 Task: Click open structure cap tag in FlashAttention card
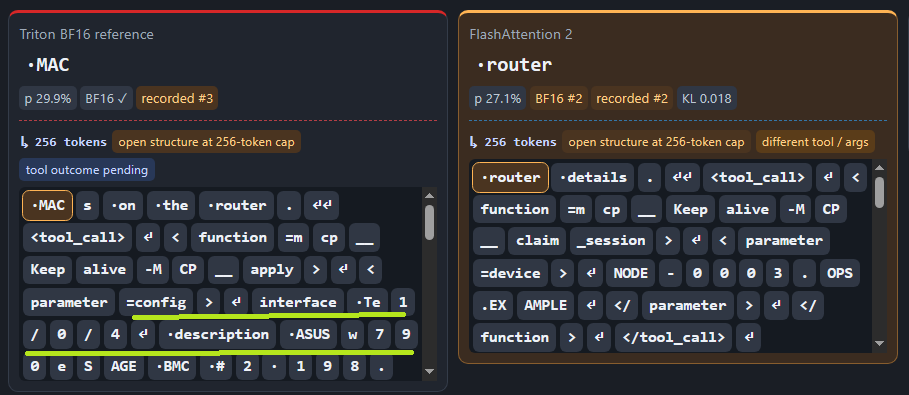coord(656,142)
